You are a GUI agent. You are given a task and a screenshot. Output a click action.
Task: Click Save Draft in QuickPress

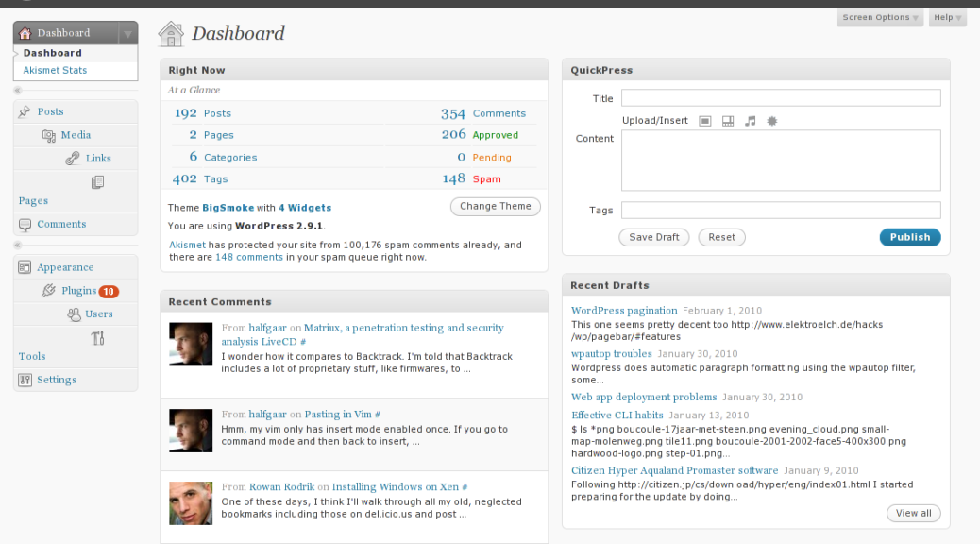click(653, 237)
